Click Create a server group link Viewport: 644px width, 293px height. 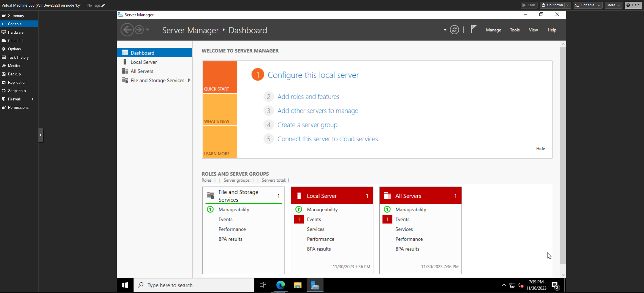(307, 125)
